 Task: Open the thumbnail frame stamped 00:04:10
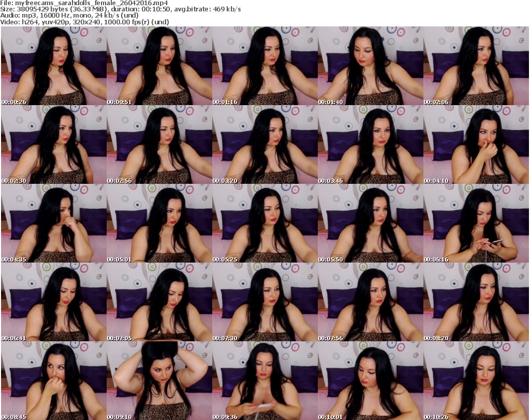point(476,144)
